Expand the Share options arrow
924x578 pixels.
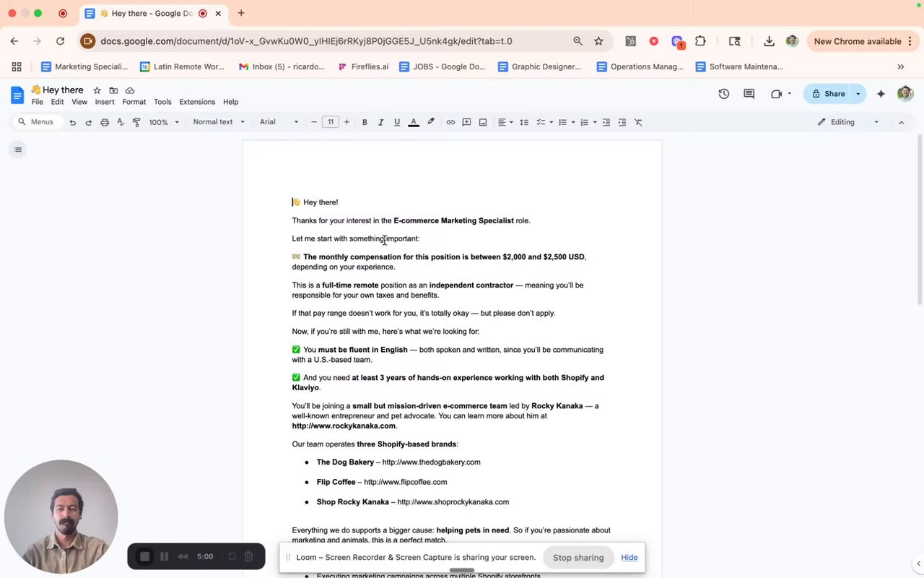[858, 94]
